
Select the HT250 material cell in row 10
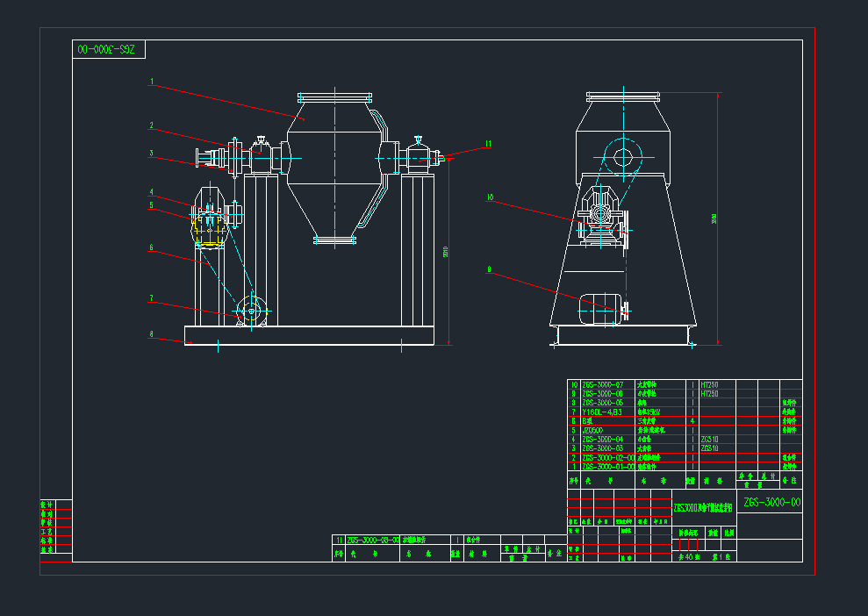pyautogui.click(x=711, y=385)
